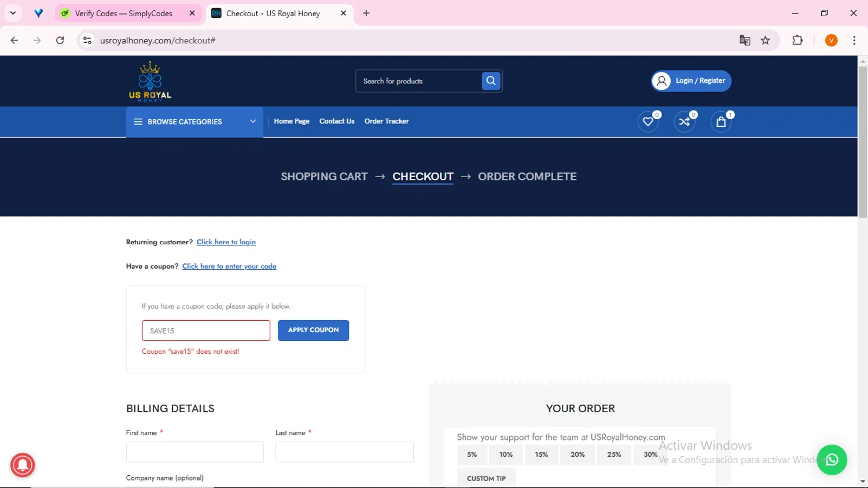Image resolution: width=868 pixels, height=488 pixels.
Task: Select the 20% tip option
Action: 578,455
